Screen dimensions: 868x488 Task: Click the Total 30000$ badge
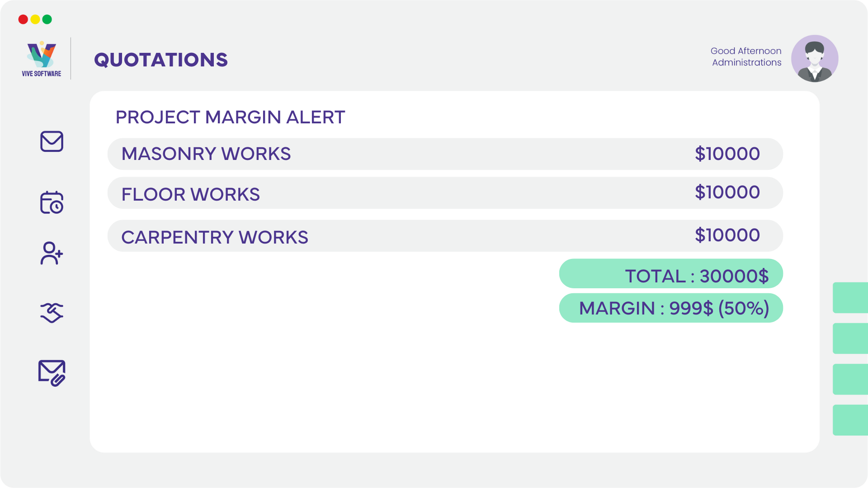(x=671, y=274)
